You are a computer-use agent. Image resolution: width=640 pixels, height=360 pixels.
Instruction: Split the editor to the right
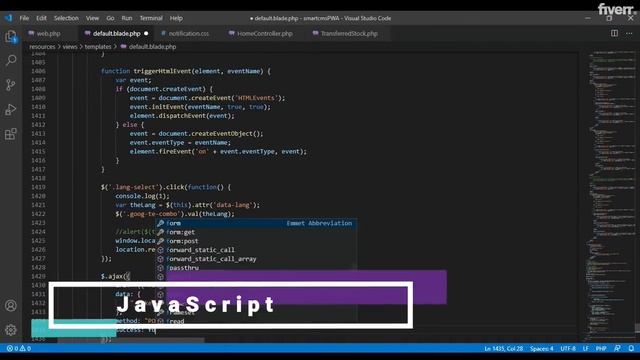[x=614, y=33]
